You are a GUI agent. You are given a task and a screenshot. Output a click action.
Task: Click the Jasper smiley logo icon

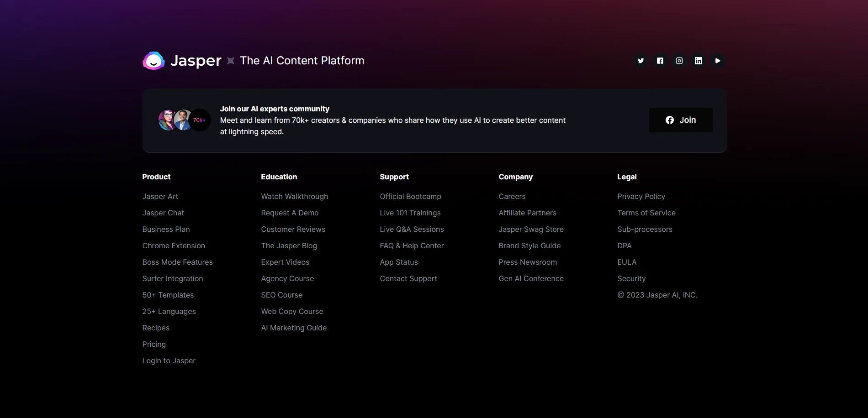coord(153,61)
